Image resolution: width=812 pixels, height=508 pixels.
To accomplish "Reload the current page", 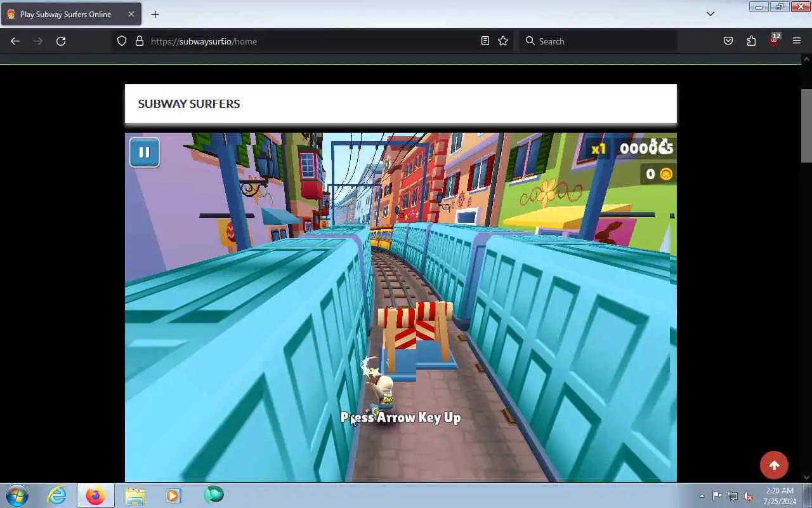I will coord(61,41).
